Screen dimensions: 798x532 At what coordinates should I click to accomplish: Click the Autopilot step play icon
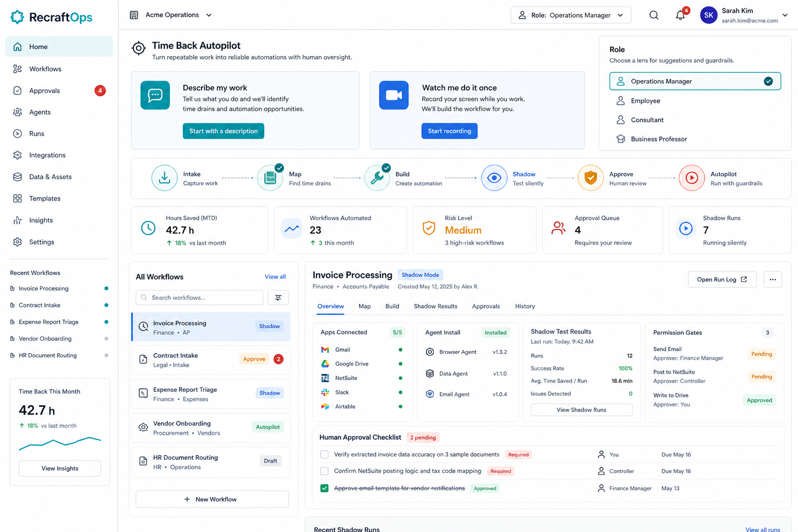pyautogui.click(x=691, y=178)
